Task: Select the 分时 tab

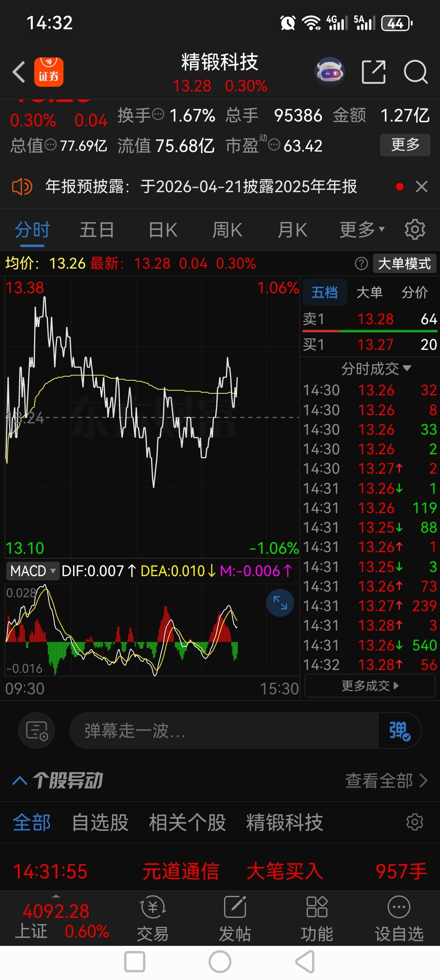Action: (32, 230)
